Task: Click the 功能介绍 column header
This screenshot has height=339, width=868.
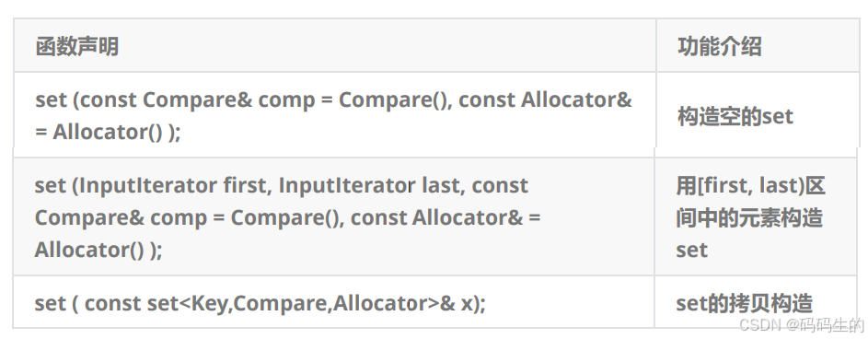Action: [719, 47]
